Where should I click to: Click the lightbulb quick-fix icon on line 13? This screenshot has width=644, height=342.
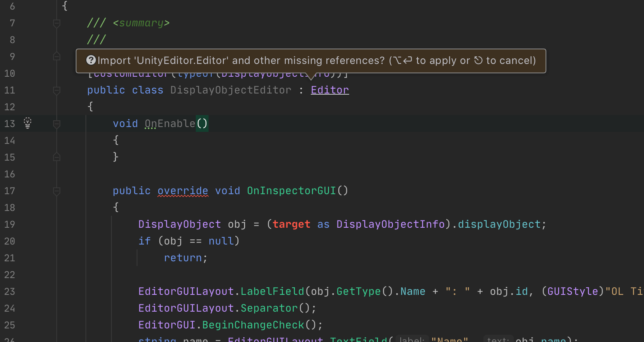28,123
